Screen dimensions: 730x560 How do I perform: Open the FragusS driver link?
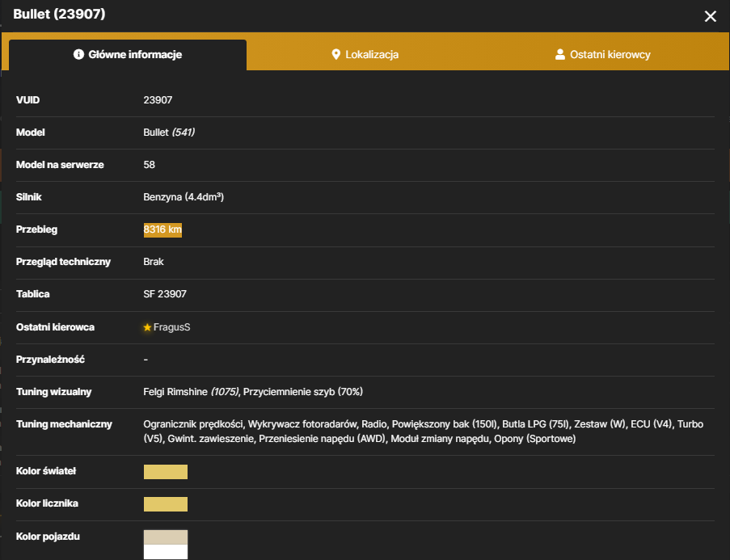(172, 327)
